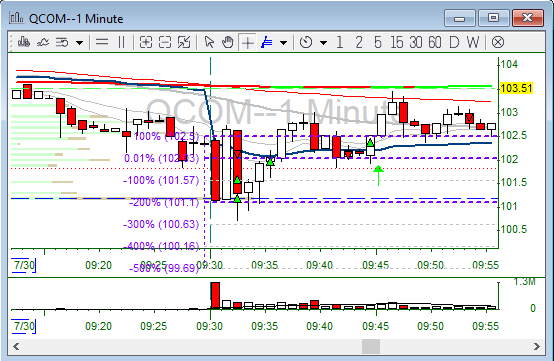Click the -300% (100.63) Fibonacci label

pos(161,224)
